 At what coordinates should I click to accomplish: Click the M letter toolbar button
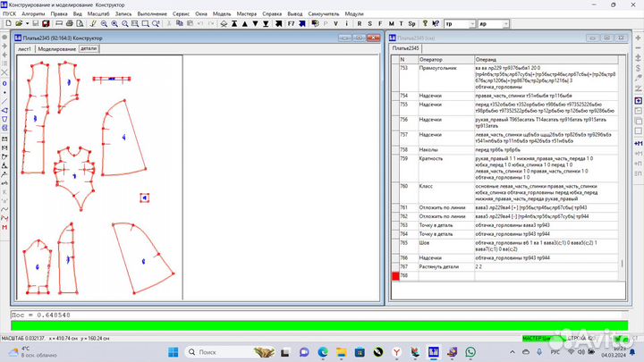(x=390, y=24)
